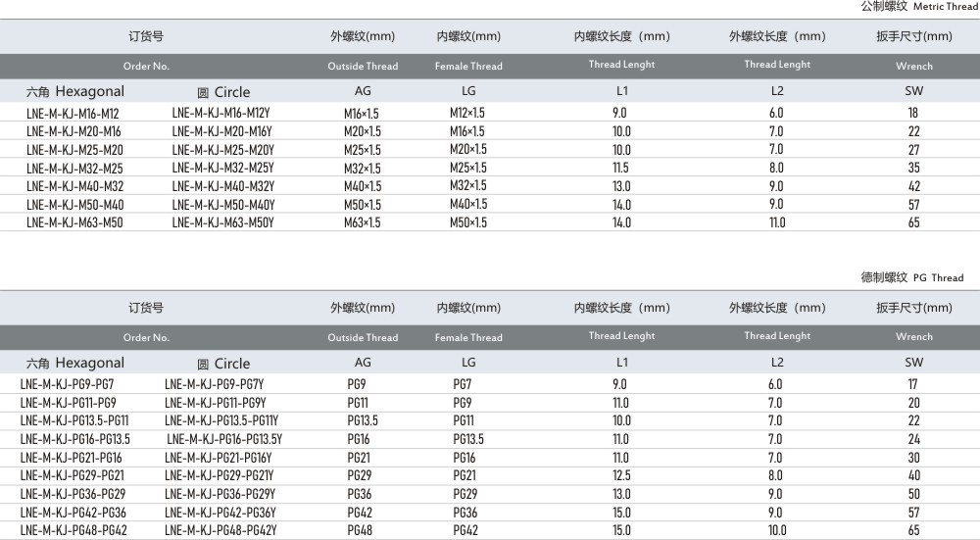Click the M32×1.5 outside thread cell
This screenshot has width=980, height=540.
363,169
